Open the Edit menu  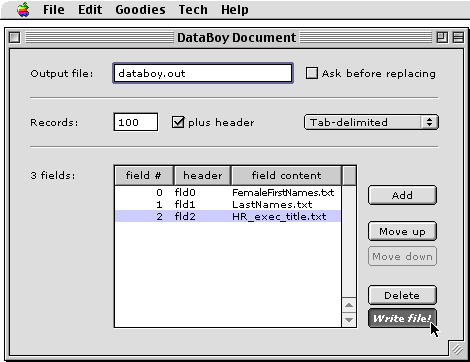pos(90,10)
